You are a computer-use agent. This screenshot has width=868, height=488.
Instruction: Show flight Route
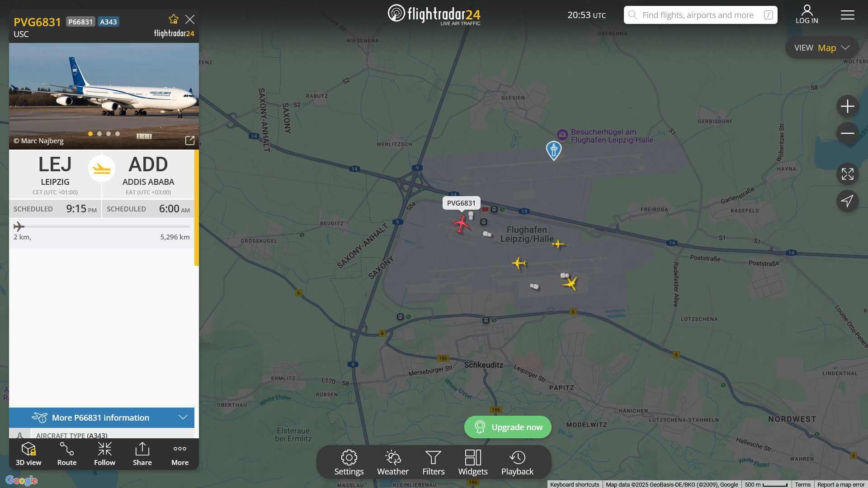(67, 454)
